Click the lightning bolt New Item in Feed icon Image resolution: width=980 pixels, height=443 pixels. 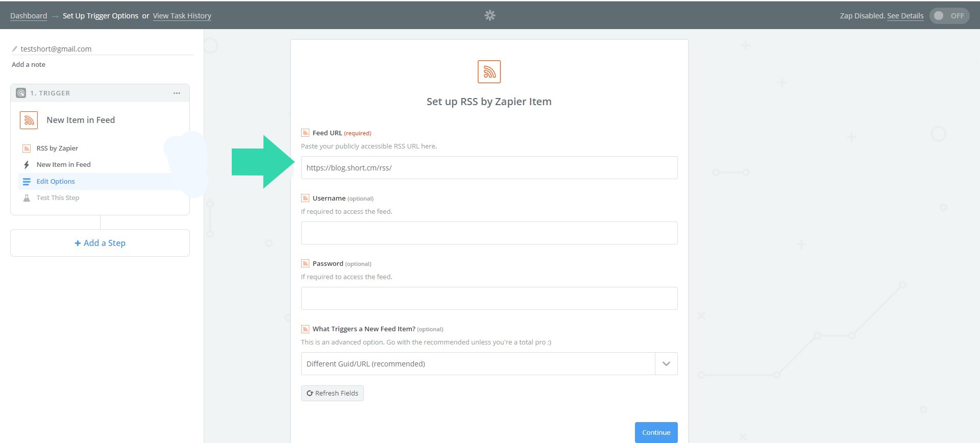coord(27,165)
